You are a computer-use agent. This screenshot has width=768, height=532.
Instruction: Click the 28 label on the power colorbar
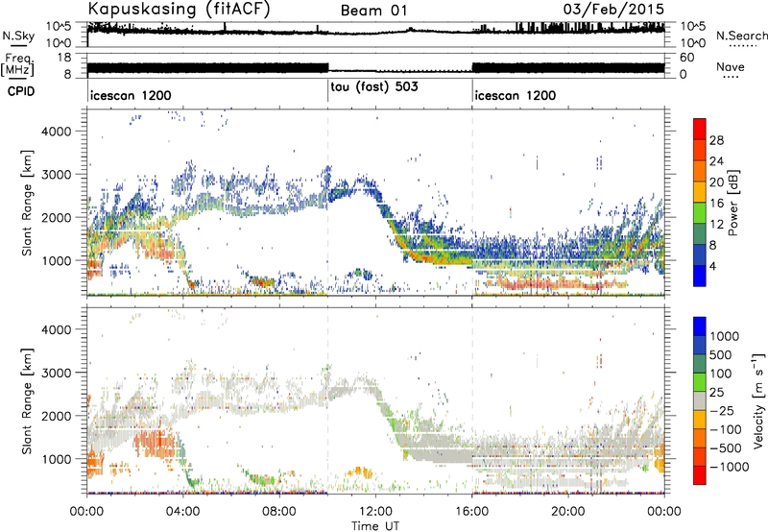click(x=716, y=140)
